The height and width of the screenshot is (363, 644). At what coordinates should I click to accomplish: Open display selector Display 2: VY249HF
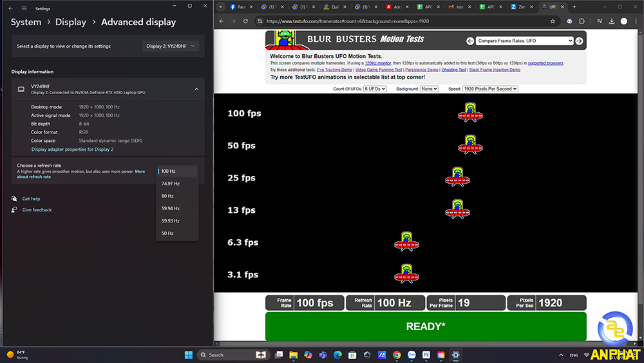[171, 46]
